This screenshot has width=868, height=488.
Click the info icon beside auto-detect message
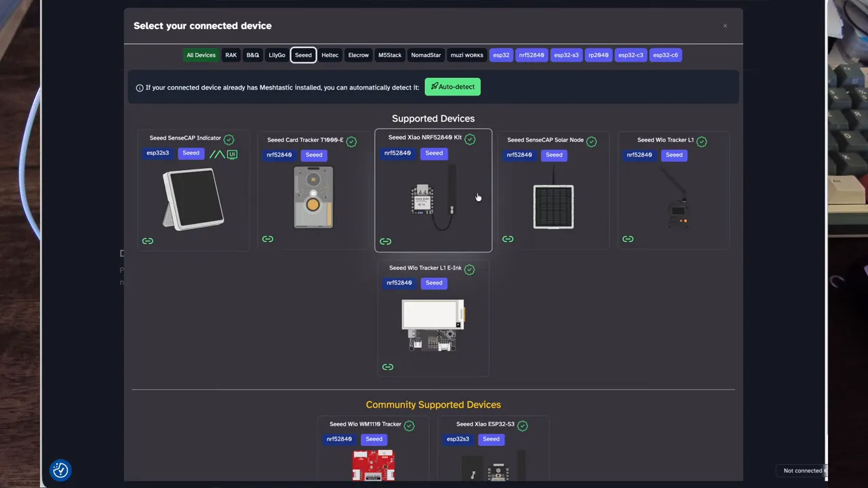(140, 88)
